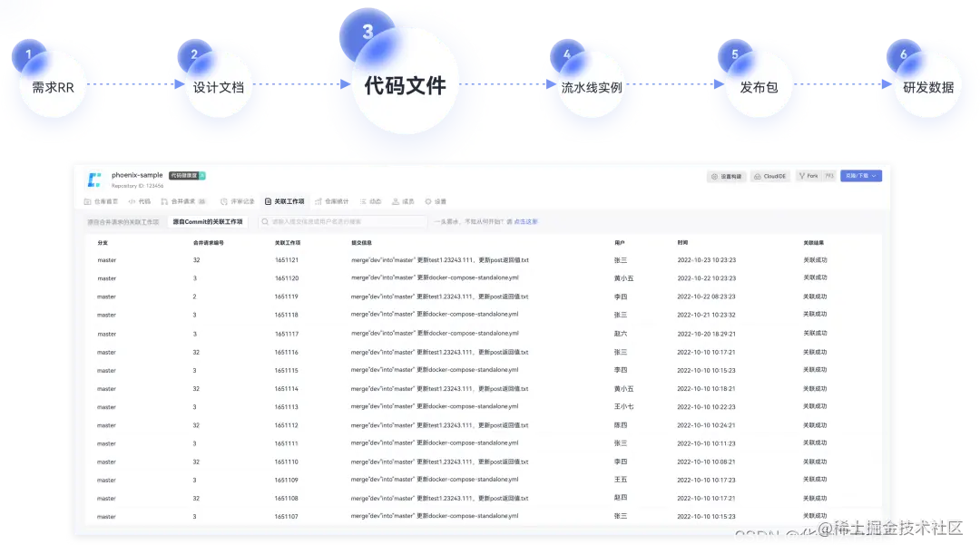Viewport: 980px width, 554px height.
Task: Click the 关联工作项 column header
Action: coord(288,243)
